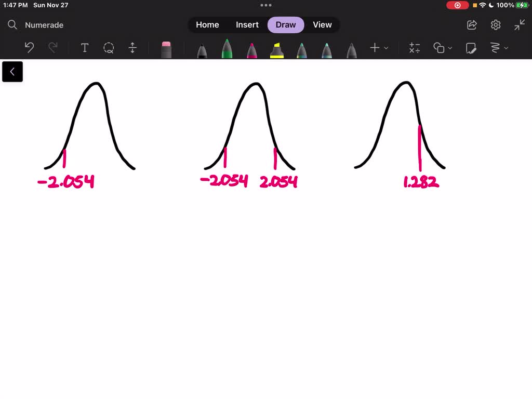532x399 pixels.
Task: Select the green pen
Action: (x=227, y=49)
